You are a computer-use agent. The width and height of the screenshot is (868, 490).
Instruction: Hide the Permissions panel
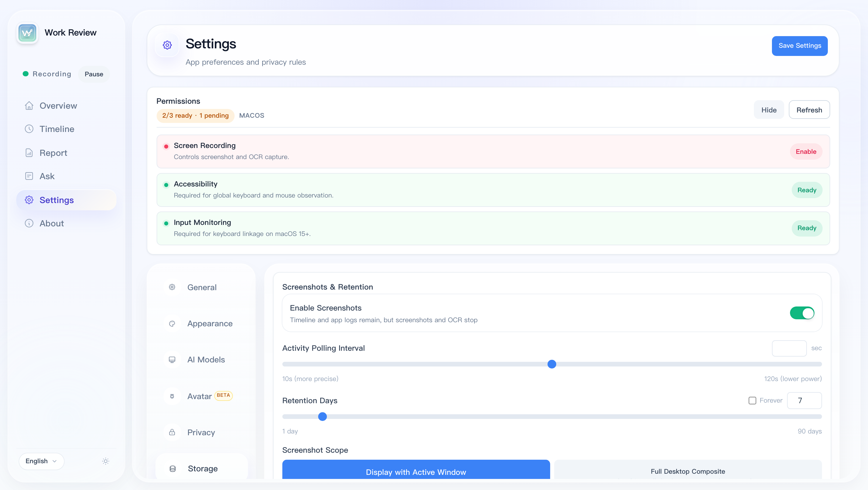click(x=769, y=110)
